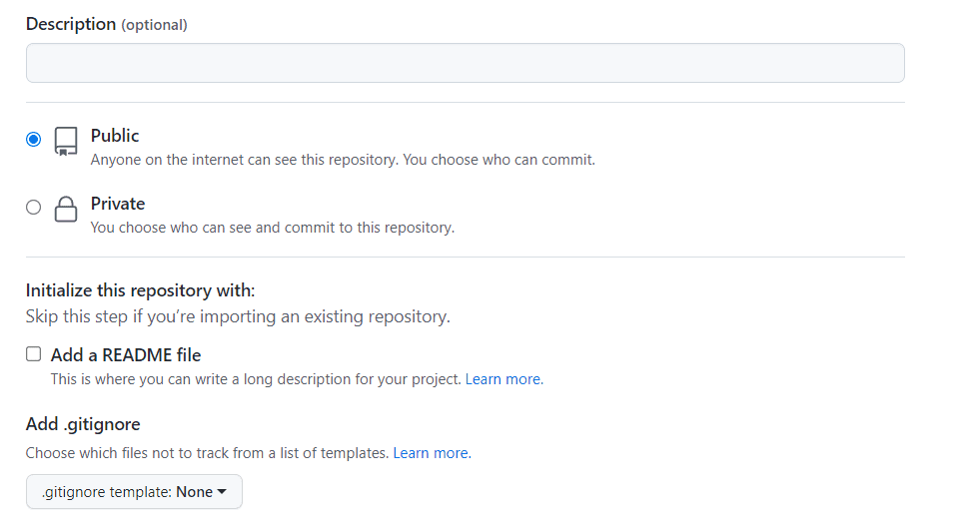This screenshot has width=980, height=527.
Task: Click the caret arrow beside .gitignore template None
Action: pos(222,492)
